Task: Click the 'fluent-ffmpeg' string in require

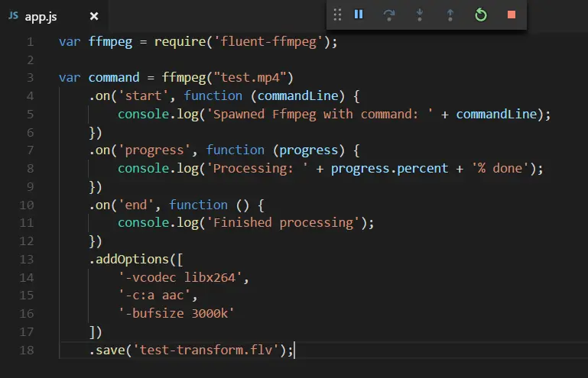Action: (268, 41)
